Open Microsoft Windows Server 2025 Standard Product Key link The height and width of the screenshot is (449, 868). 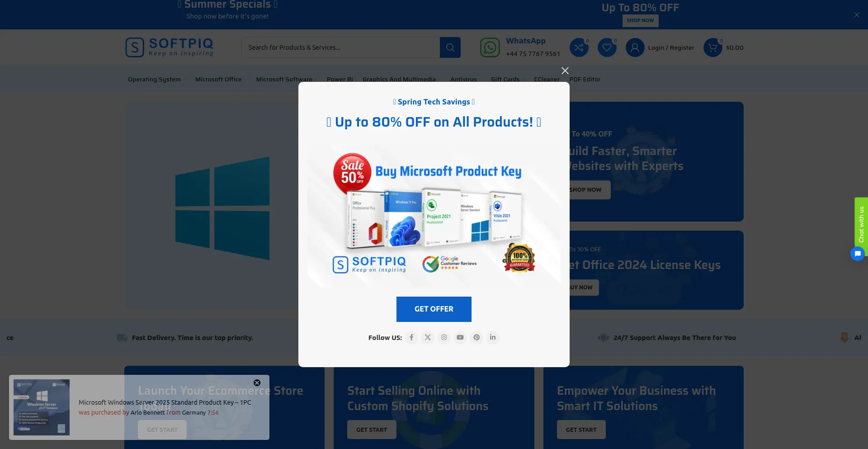tap(165, 402)
